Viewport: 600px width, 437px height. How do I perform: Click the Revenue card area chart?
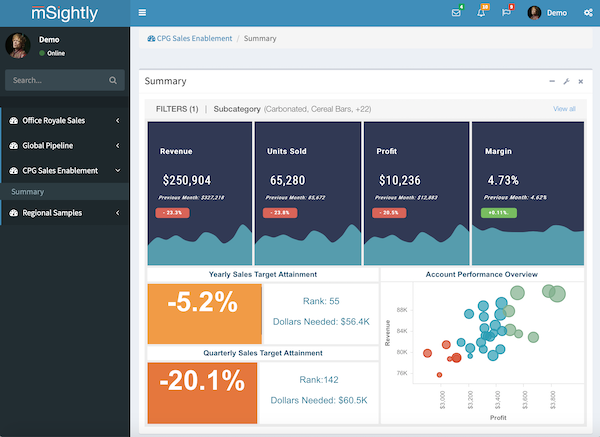coord(200,245)
